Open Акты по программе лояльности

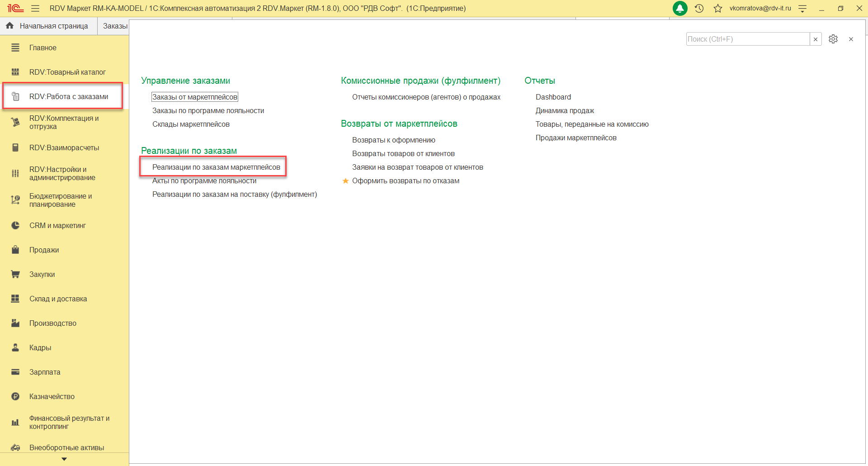coord(204,181)
